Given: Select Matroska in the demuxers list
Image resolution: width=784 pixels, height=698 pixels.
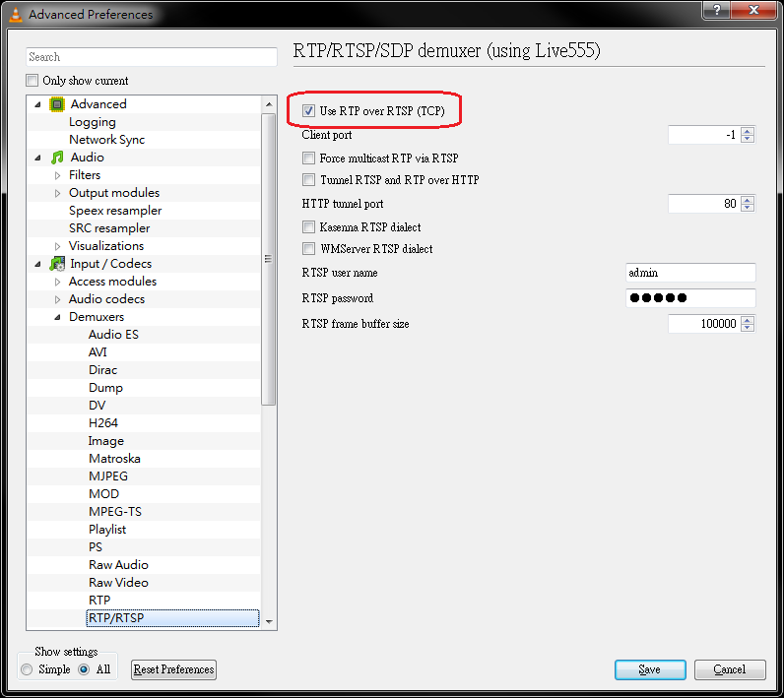Looking at the screenshot, I should point(114,459).
